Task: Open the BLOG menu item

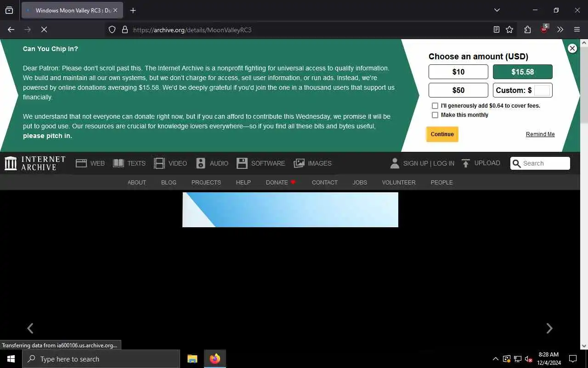Action: click(x=169, y=183)
